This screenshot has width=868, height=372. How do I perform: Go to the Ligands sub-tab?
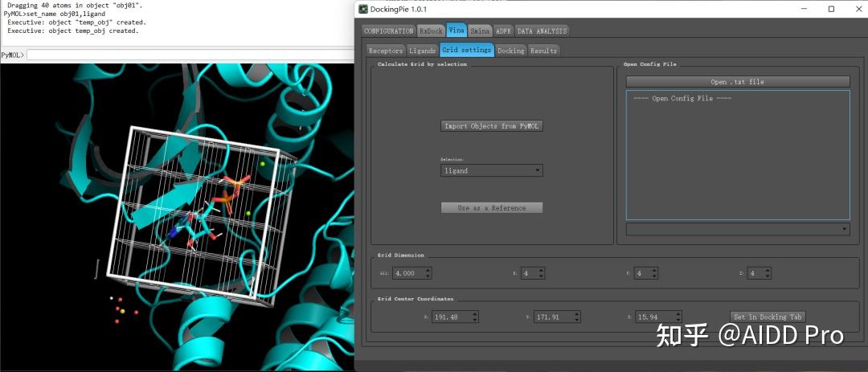click(x=423, y=51)
